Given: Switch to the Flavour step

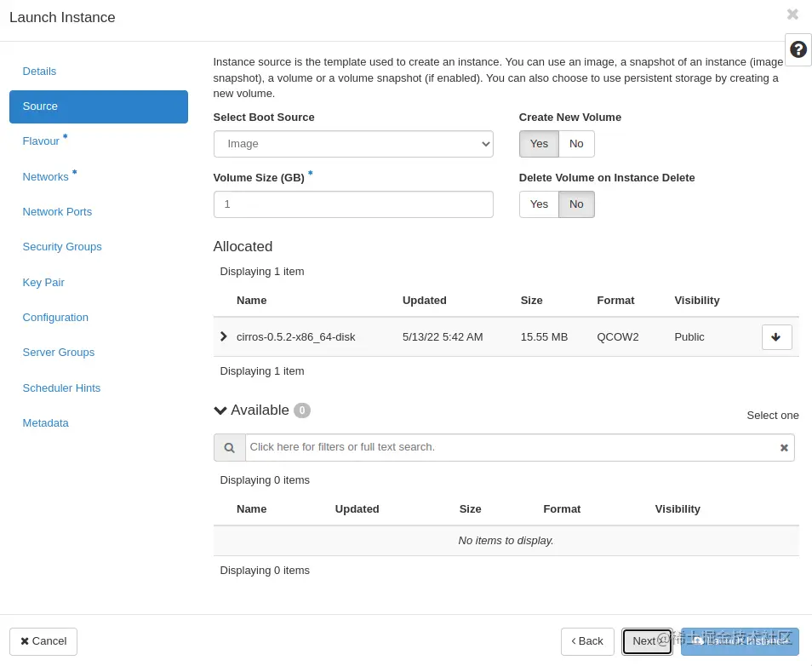Looking at the screenshot, I should point(41,141).
